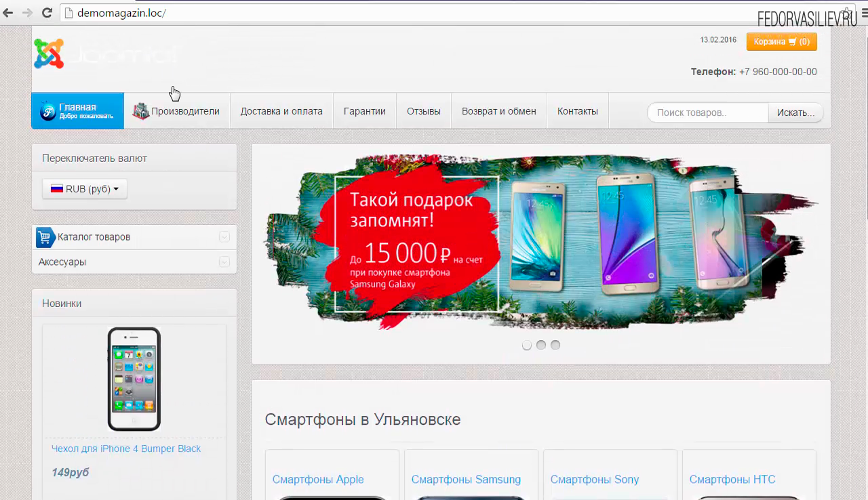Expand the Аксесуары submenu arrow
This screenshot has width=868, height=500.
pos(224,262)
